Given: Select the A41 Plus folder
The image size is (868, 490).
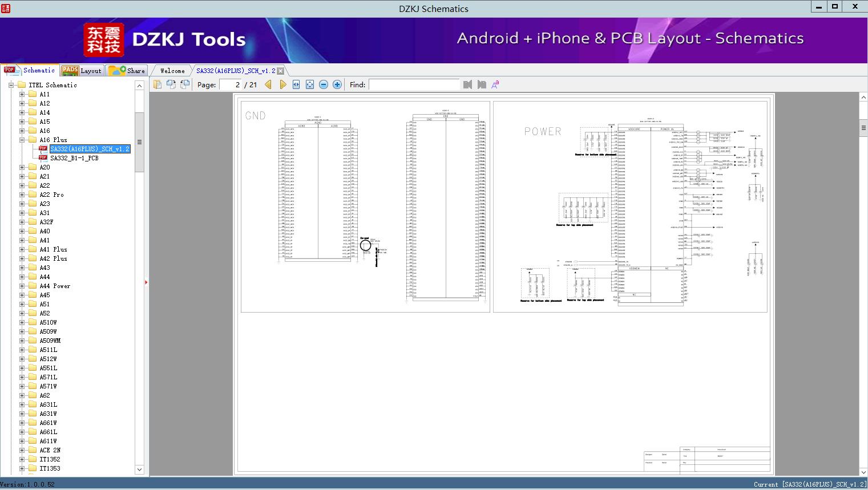Looking at the screenshot, I should coord(53,249).
